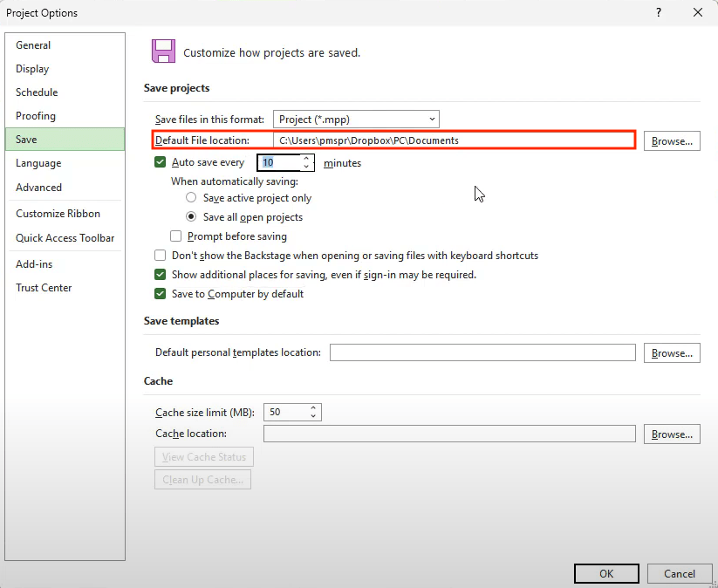This screenshot has height=588, width=718.
Task: Click OK to confirm options
Action: [x=606, y=573]
